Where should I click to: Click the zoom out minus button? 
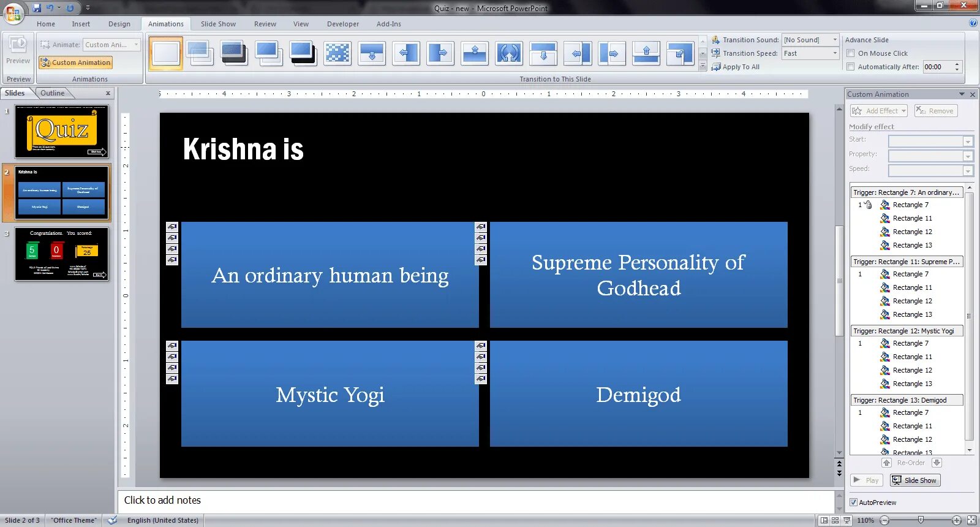(x=884, y=520)
